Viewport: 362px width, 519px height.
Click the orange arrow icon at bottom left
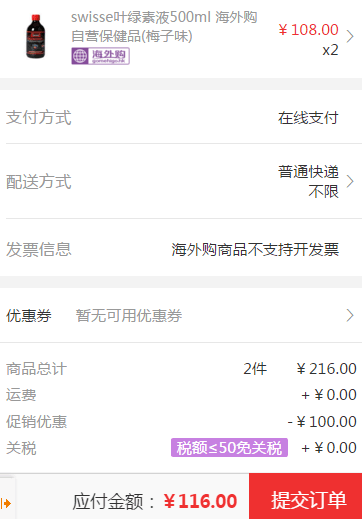(x=6, y=503)
